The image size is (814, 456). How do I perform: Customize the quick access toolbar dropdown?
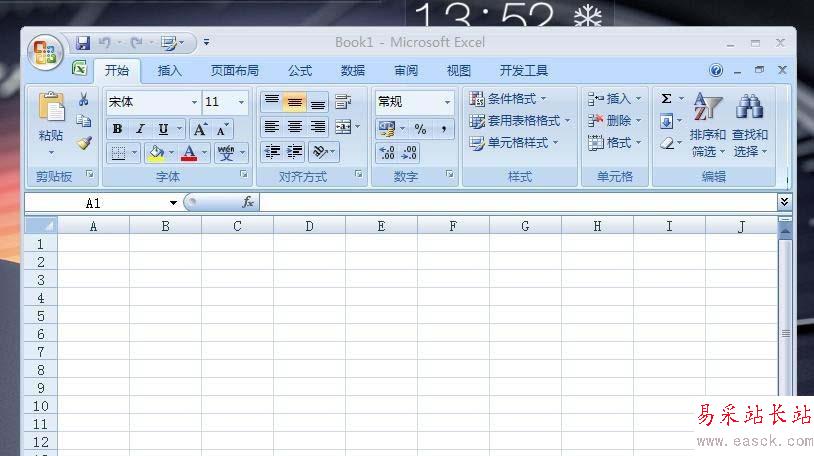(206, 42)
